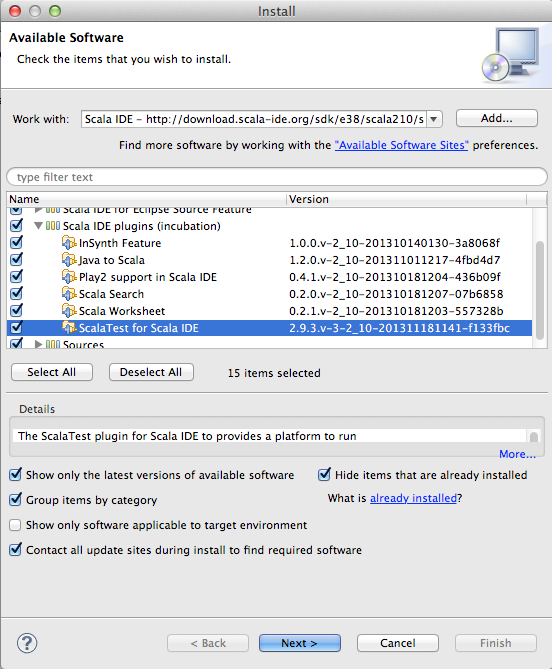This screenshot has height=669, width=552.
Task: Click the ScalaTest for Scala IDE icon
Action: [x=69, y=328]
